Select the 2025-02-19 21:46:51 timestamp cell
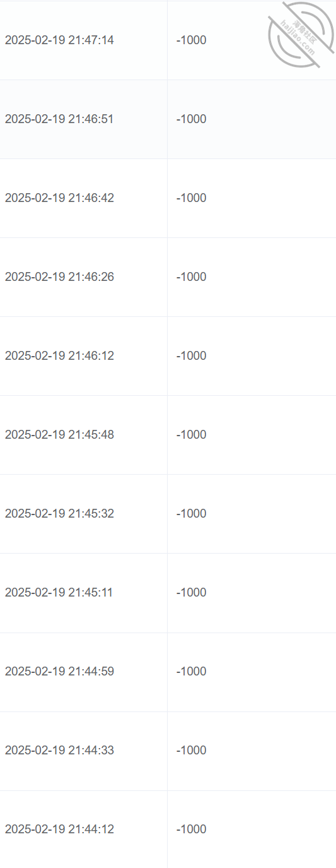The height and width of the screenshot is (868, 336). [59, 119]
